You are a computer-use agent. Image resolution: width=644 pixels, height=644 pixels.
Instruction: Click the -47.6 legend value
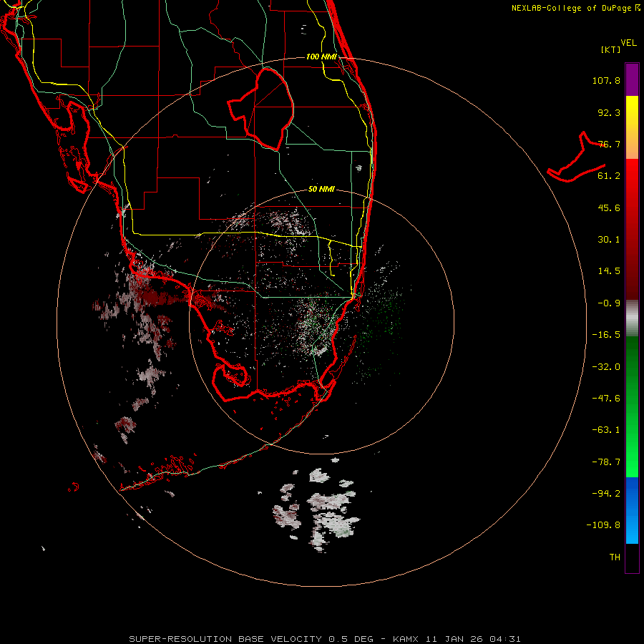[606, 399]
